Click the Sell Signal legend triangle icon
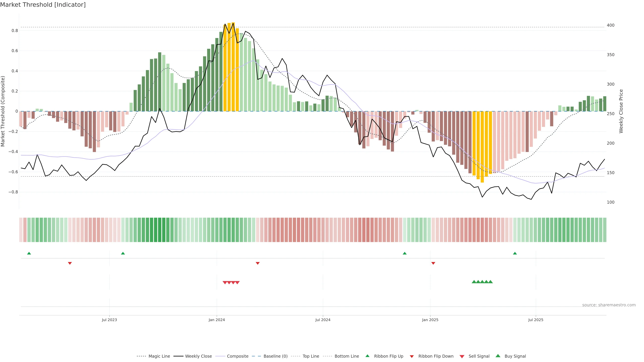644x362 pixels. [x=462, y=356]
